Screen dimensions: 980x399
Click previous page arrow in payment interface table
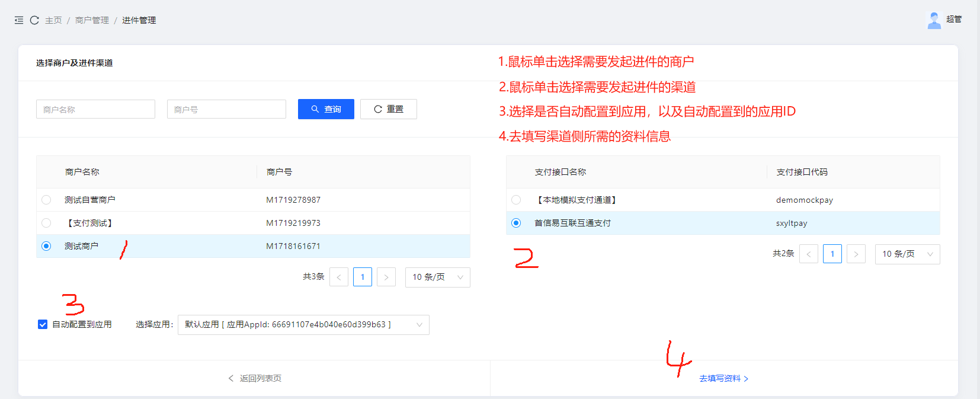click(809, 254)
